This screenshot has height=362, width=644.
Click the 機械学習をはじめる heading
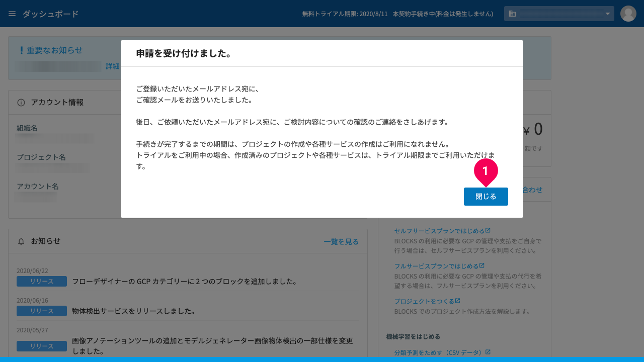click(x=413, y=336)
